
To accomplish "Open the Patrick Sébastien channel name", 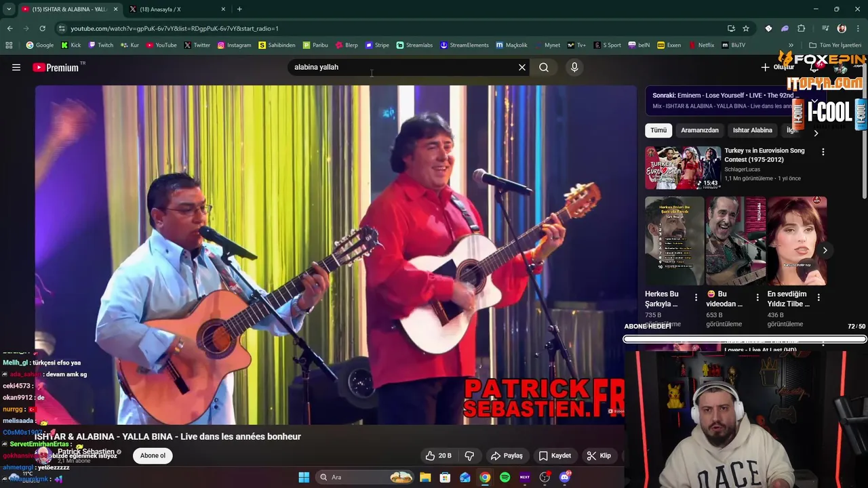I will [x=86, y=451].
